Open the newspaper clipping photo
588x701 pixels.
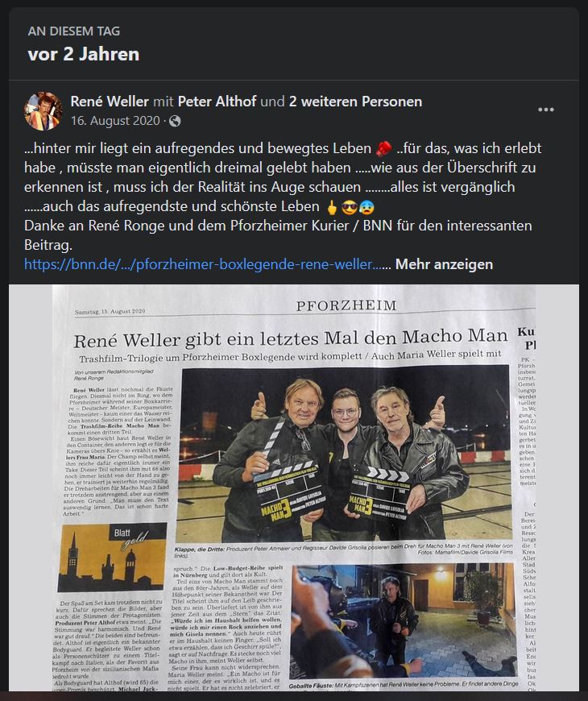[293, 487]
